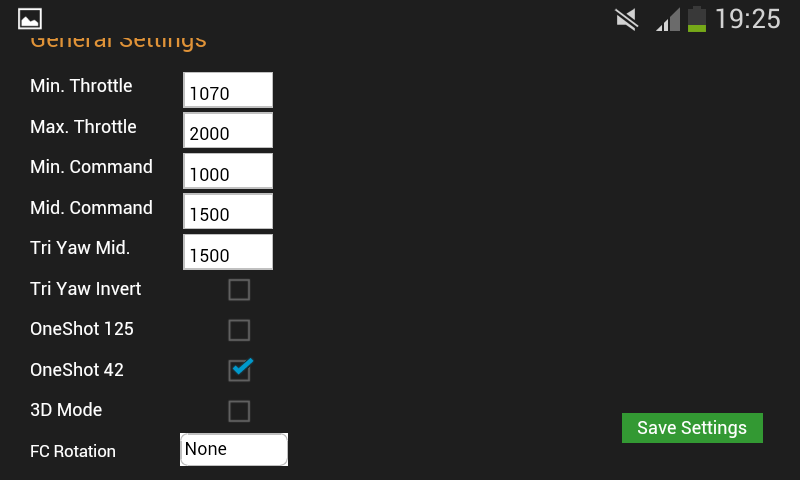
Task: Tap the FC Rotation label
Action: 73,451
